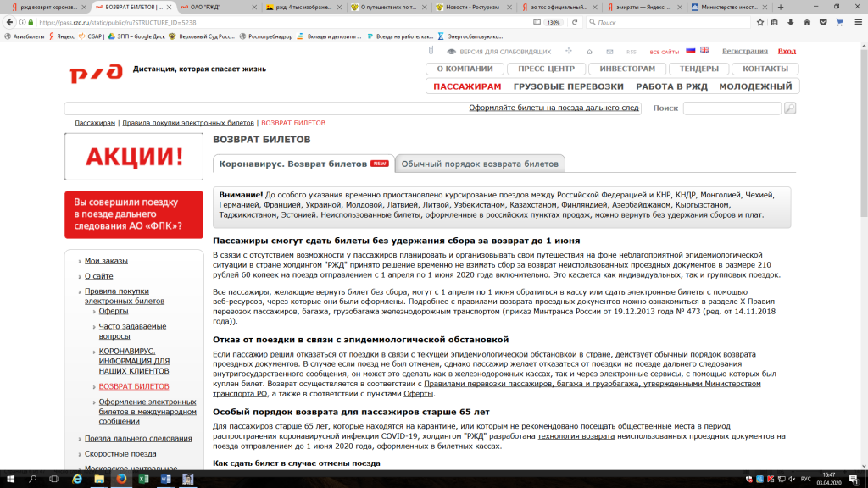Open the 'ГРУЗОВЫЕ ПЕРЕВОЗКИ' main menu item

(568, 86)
